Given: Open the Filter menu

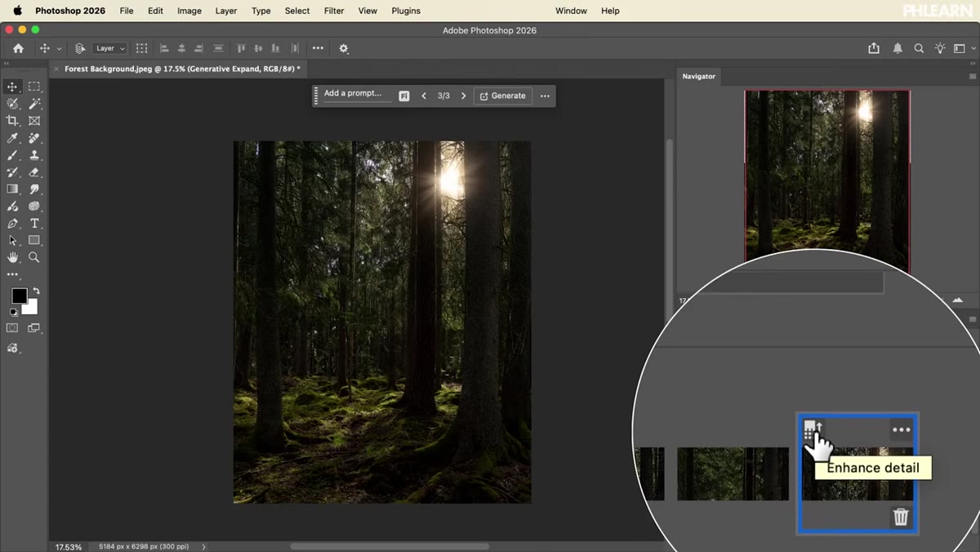Looking at the screenshot, I should tap(334, 11).
